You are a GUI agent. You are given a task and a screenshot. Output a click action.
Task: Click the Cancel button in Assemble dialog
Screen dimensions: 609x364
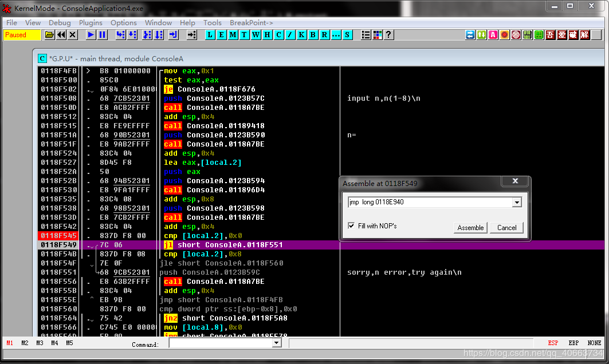(x=507, y=228)
